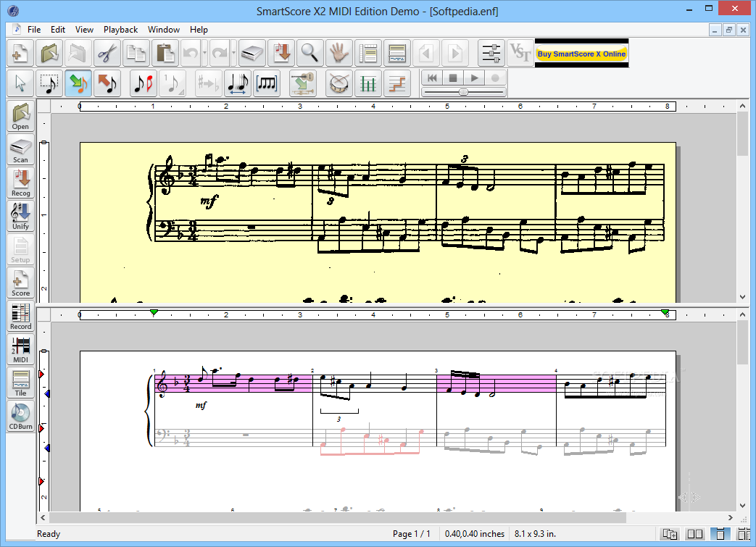
Task: Click the page layout view icon
Action: click(368, 53)
